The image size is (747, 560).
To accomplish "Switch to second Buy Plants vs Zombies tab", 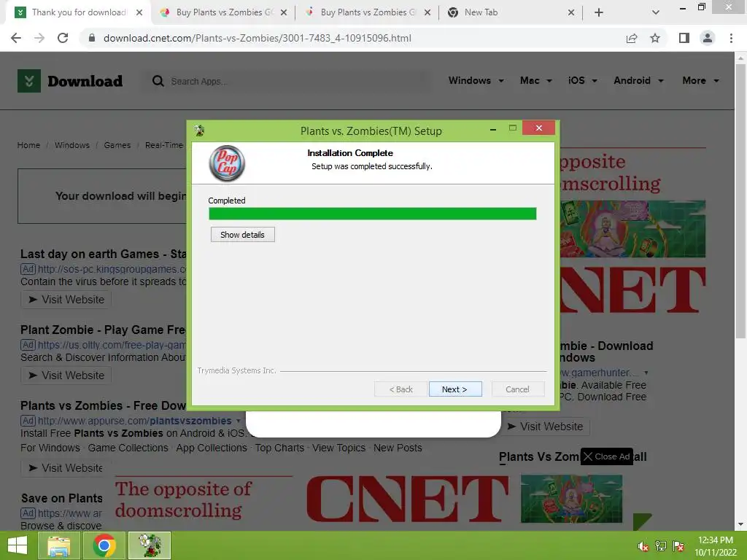I will [x=222, y=12].
